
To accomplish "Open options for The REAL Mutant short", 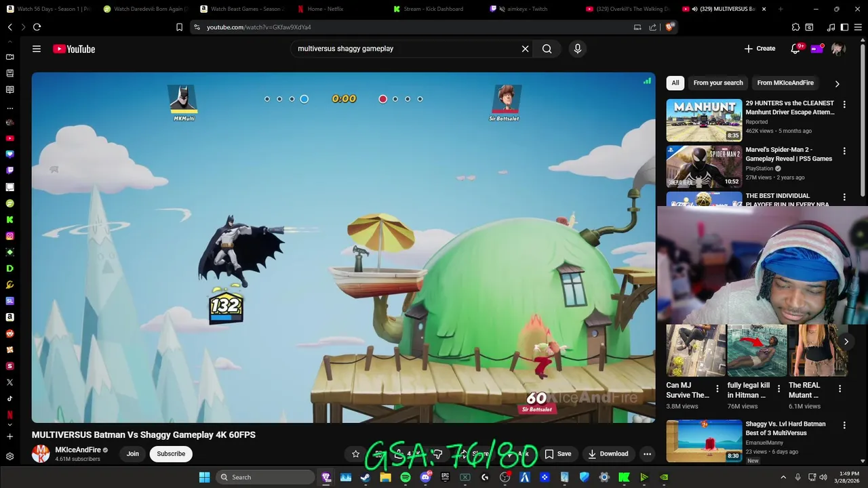I will [840, 389].
